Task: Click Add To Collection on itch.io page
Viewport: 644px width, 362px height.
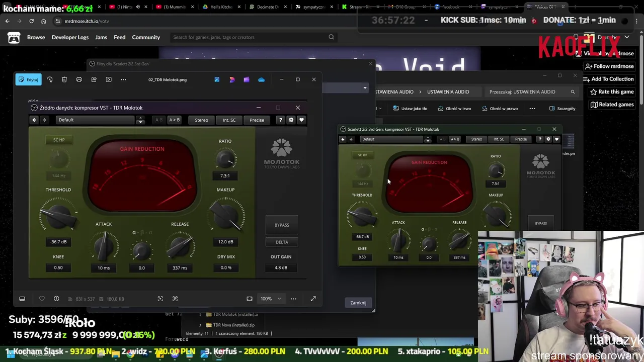Action: coord(608,79)
